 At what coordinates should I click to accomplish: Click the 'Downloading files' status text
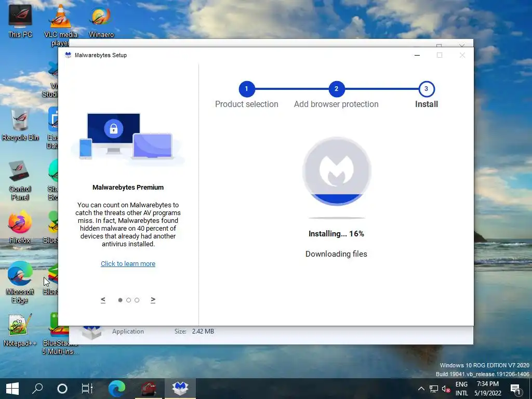(336, 254)
